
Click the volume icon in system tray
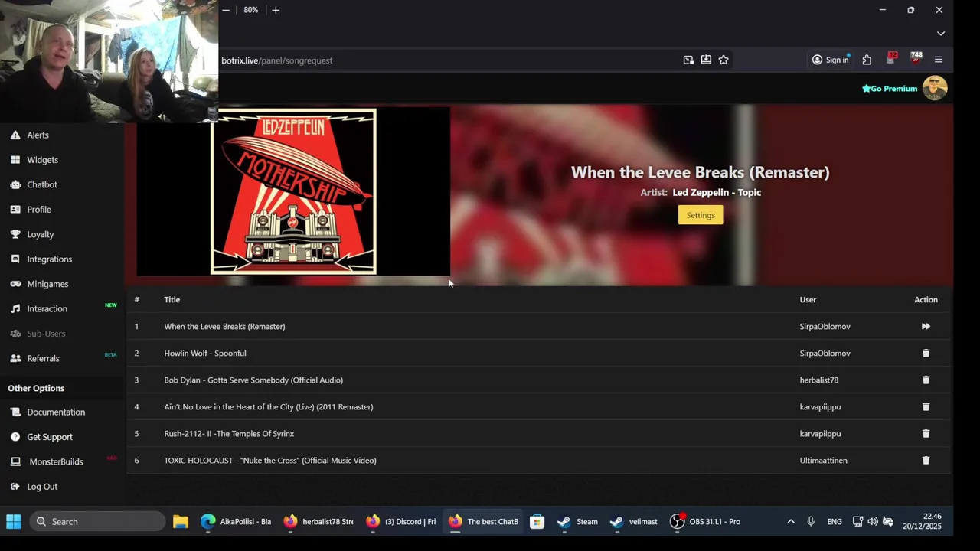pyautogui.click(x=873, y=522)
